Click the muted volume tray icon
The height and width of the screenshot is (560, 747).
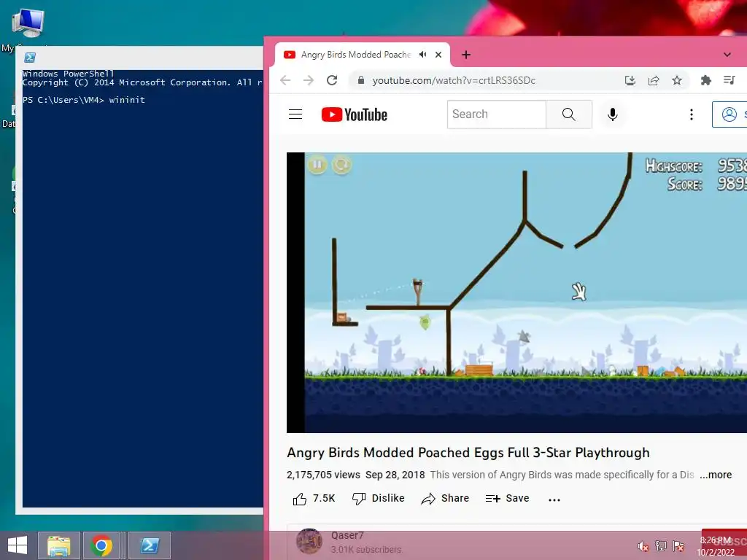point(643,546)
